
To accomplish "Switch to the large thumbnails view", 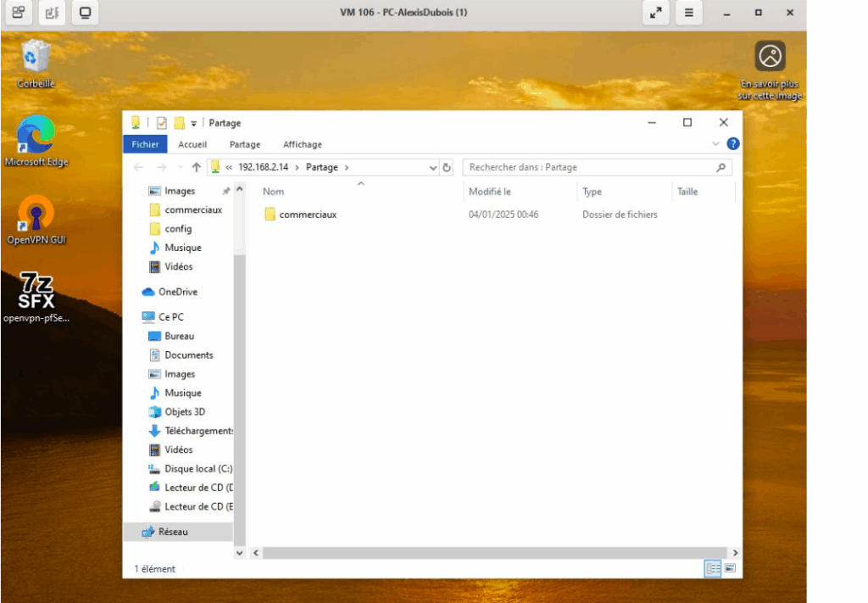I will (x=730, y=568).
